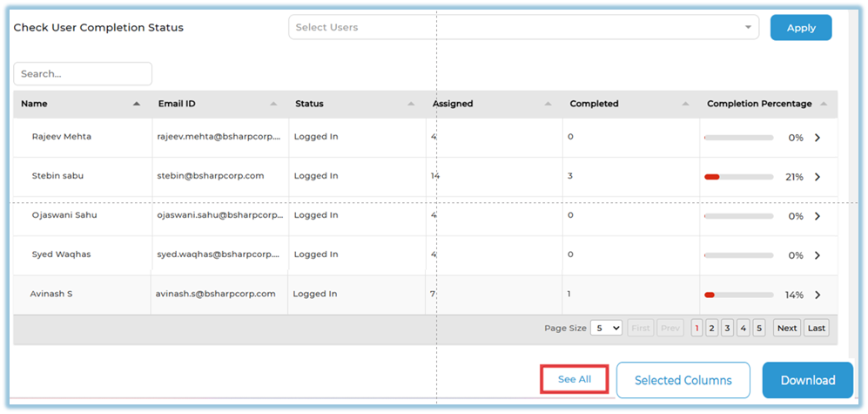Sort by Status column arrow
The image size is (868, 414).
tap(411, 104)
